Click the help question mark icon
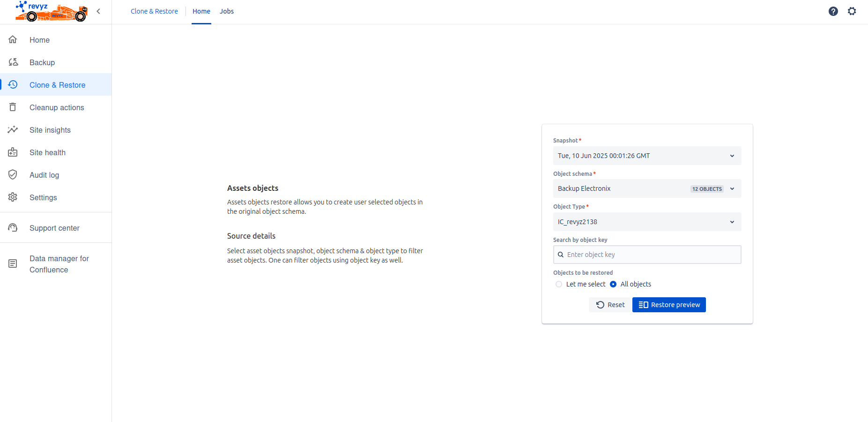This screenshot has height=422, width=868. click(x=833, y=11)
